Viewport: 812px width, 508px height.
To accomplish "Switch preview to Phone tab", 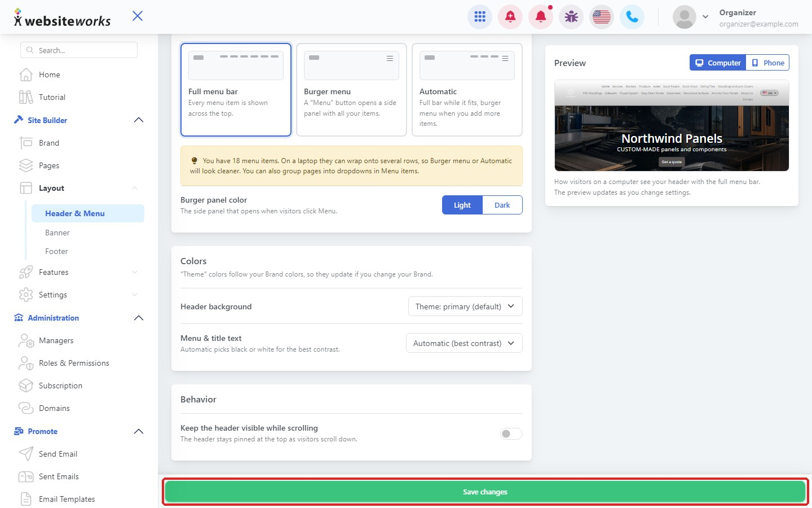I will [768, 63].
